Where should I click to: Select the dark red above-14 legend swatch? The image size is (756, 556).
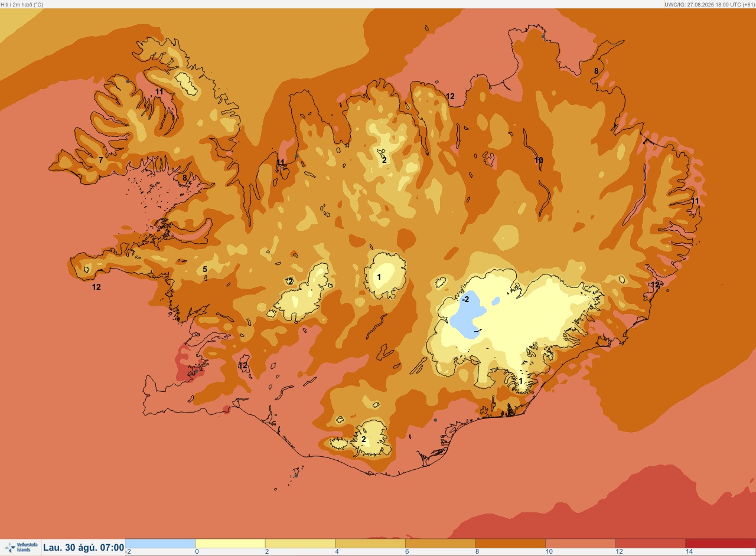point(721,543)
